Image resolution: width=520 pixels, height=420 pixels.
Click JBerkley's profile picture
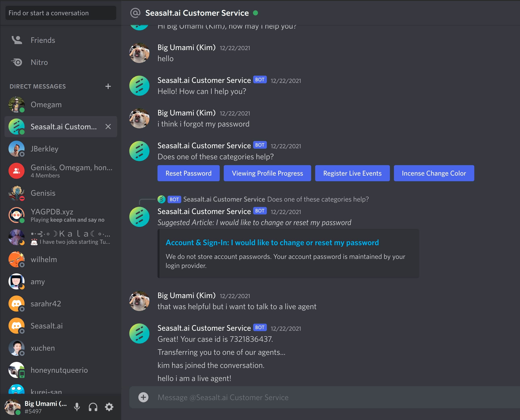(x=17, y=149)
